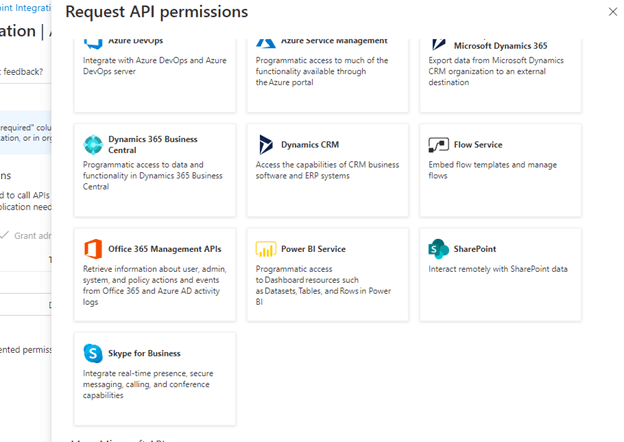The height and width of the screenshot is (442, 624).
Task: Click the Dynamics CRM icon
Action: (x=266, y=144)
